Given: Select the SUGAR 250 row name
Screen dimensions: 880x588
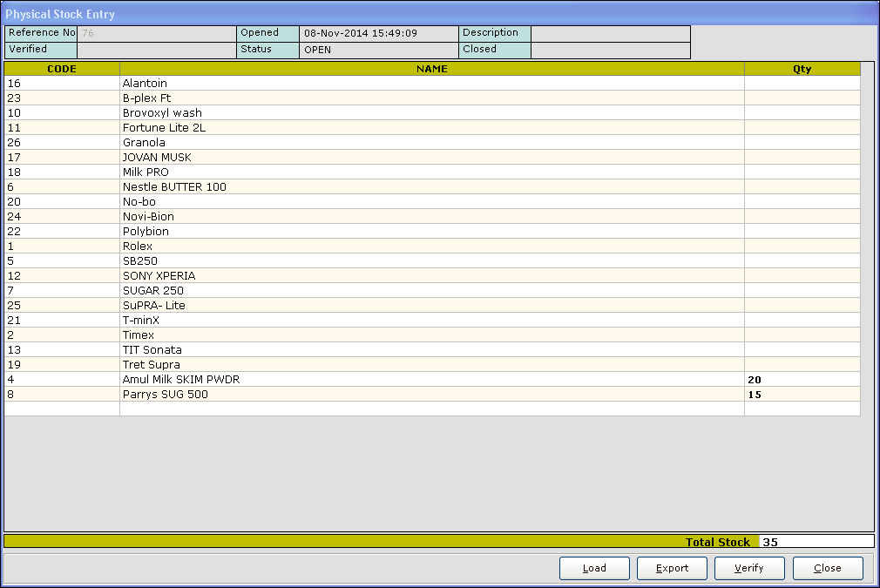Looking at the screenshot, I should [x=152, y=291].
